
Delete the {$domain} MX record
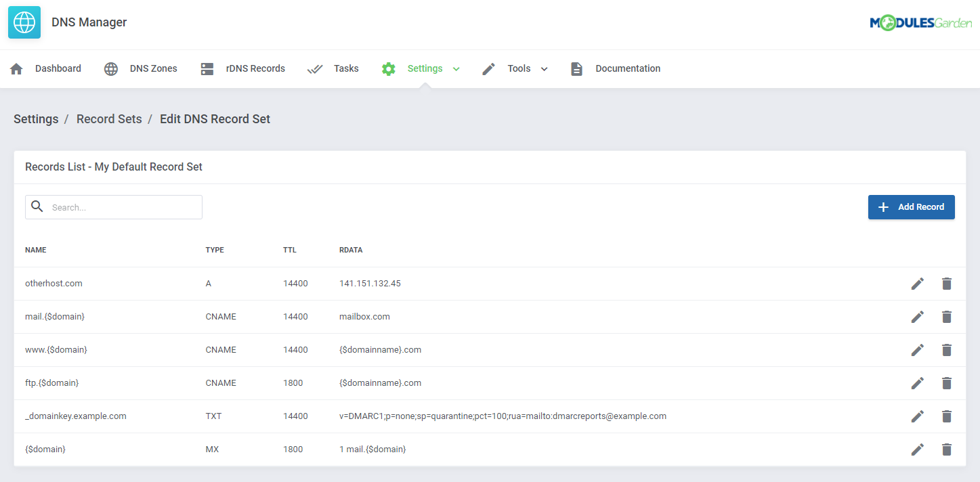click(946, 449)
